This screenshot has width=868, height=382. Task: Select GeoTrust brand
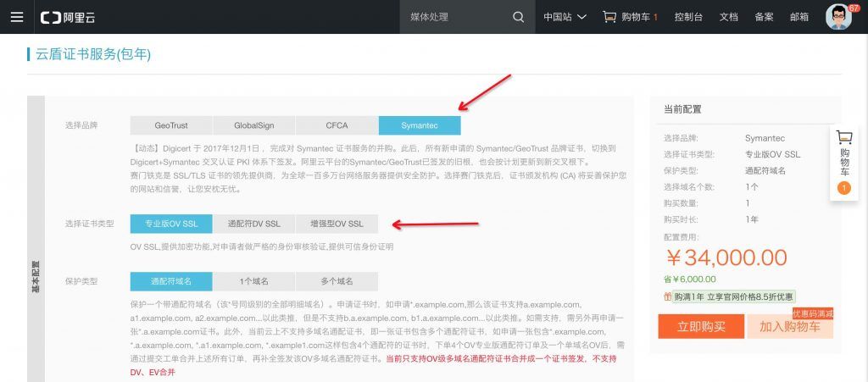171,125
